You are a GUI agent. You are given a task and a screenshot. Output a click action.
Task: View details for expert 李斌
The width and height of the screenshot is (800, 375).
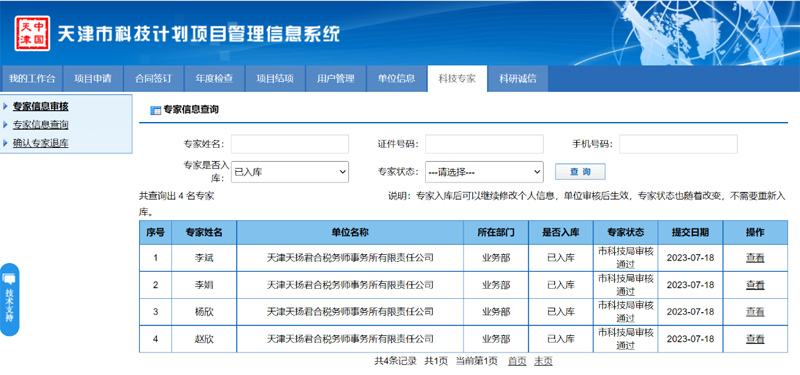[755, 258]
